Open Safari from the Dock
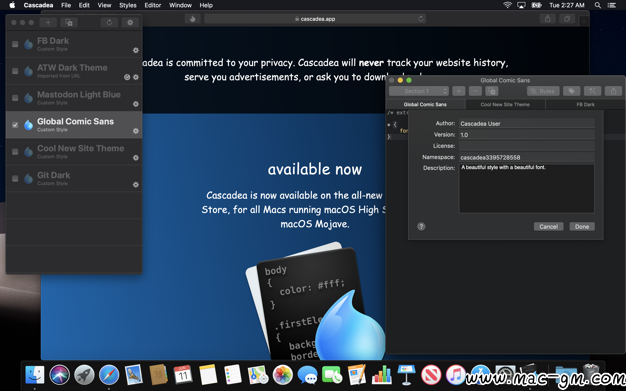Viewport: 626px width, 391px height. coord(109,375)
